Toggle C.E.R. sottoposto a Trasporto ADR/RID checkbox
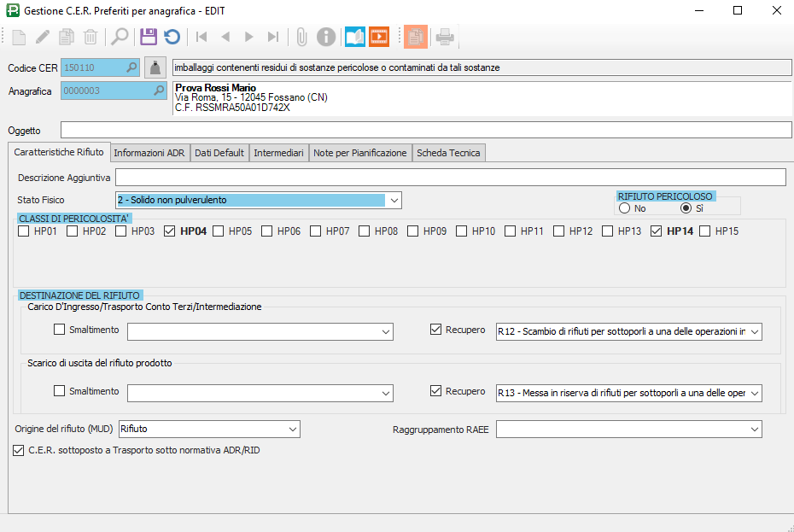Image resolution: width=794 pixels, height=532 pixels. (x=20, y=450)
